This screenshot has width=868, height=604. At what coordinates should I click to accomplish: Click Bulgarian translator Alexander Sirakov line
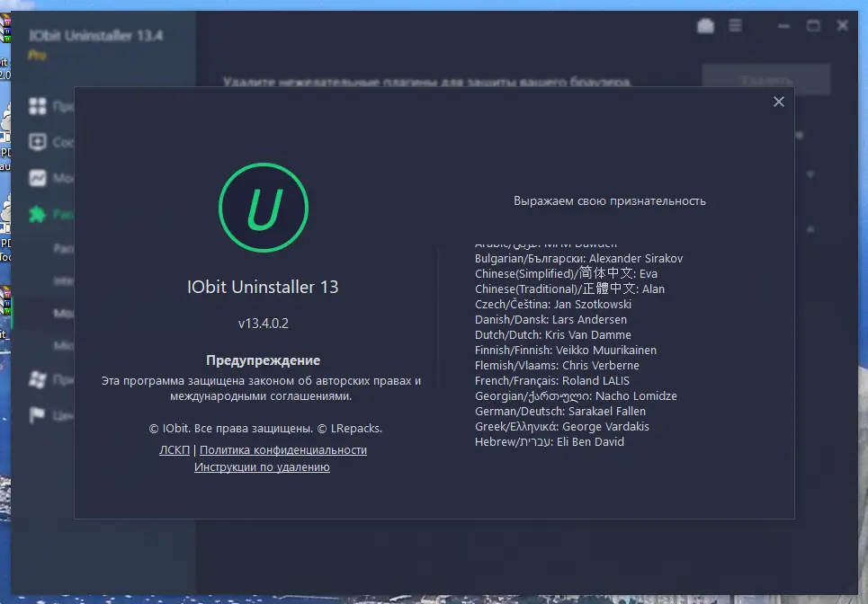tap(578, 258)
